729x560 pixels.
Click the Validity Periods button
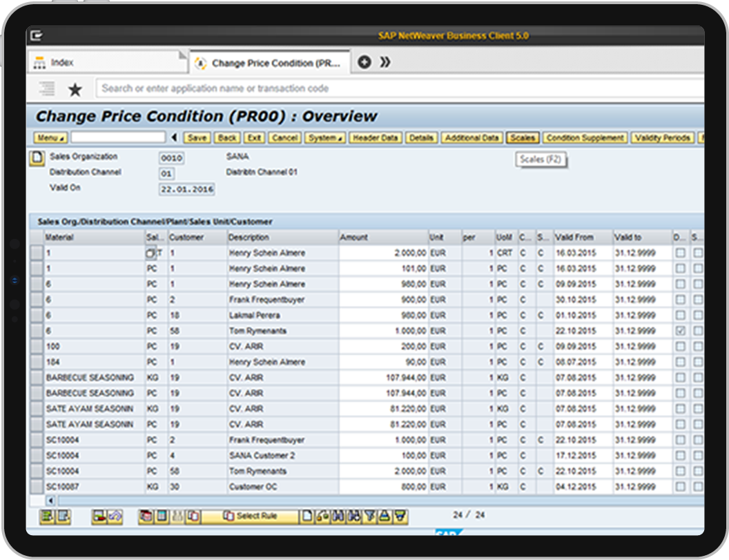point(663,137)
